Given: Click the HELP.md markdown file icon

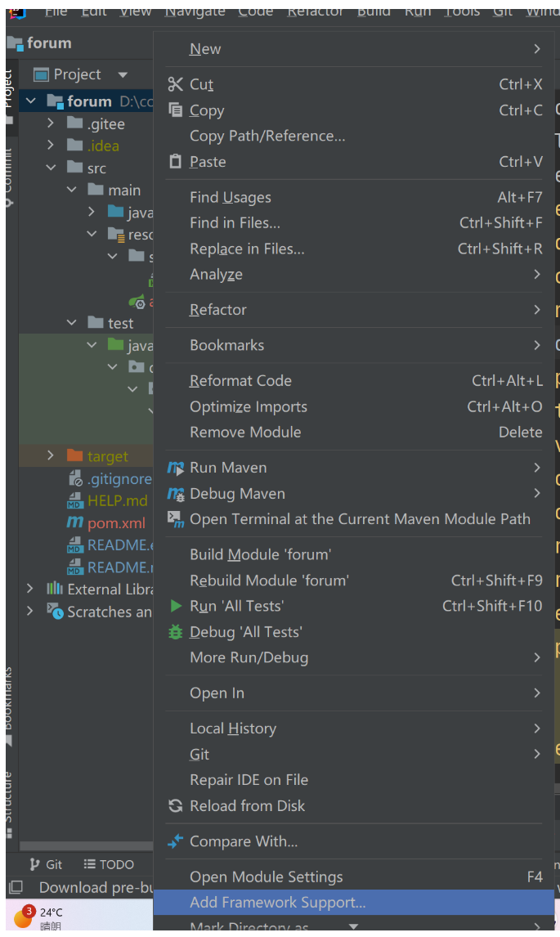Looking at the screenshot, I should pyautogui.click(x=74, y=500).
